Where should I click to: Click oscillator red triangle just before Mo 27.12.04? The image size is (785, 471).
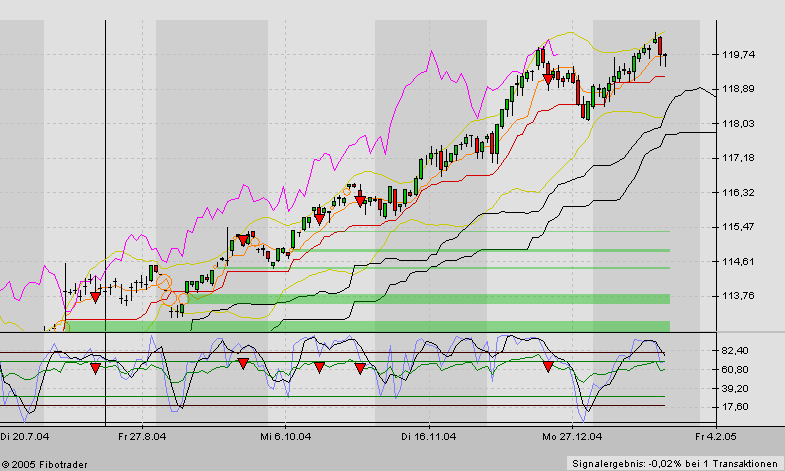[548, 367]
